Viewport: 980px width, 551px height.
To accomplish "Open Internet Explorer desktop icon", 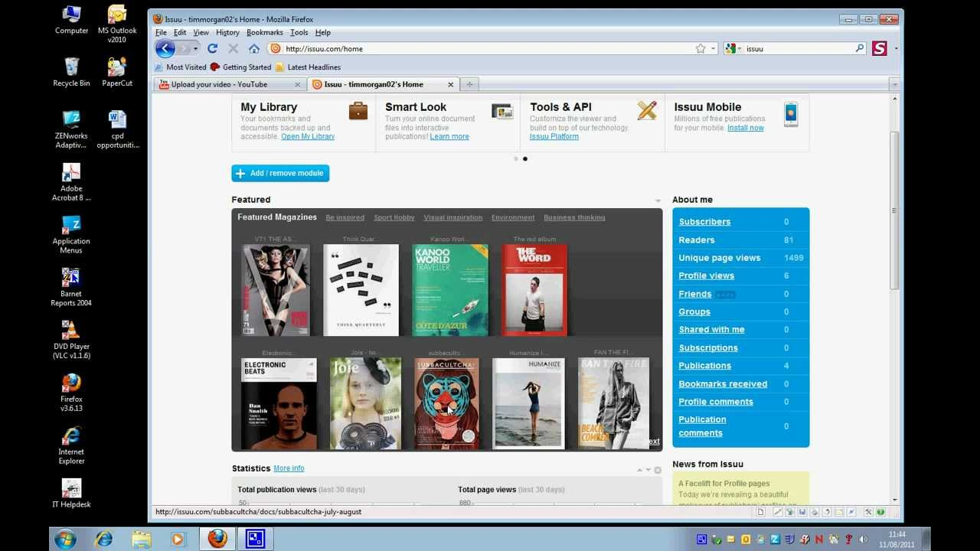I will tap(71, 446).
